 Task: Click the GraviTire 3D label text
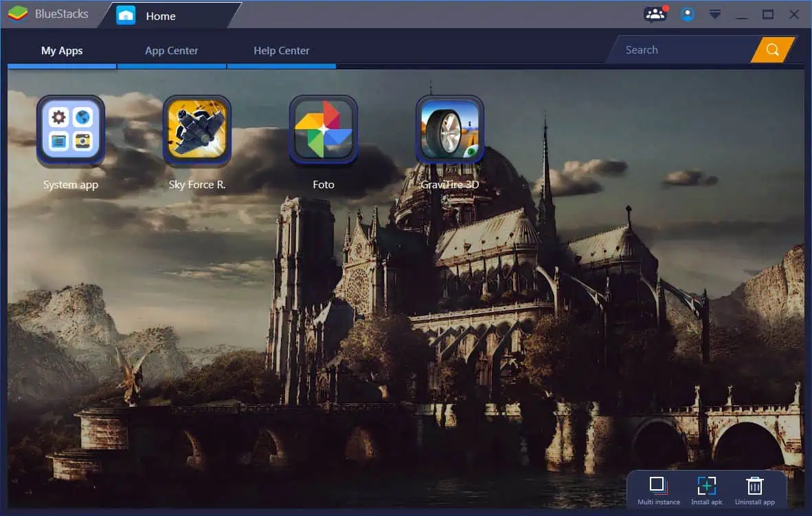(x=449, y=184)
